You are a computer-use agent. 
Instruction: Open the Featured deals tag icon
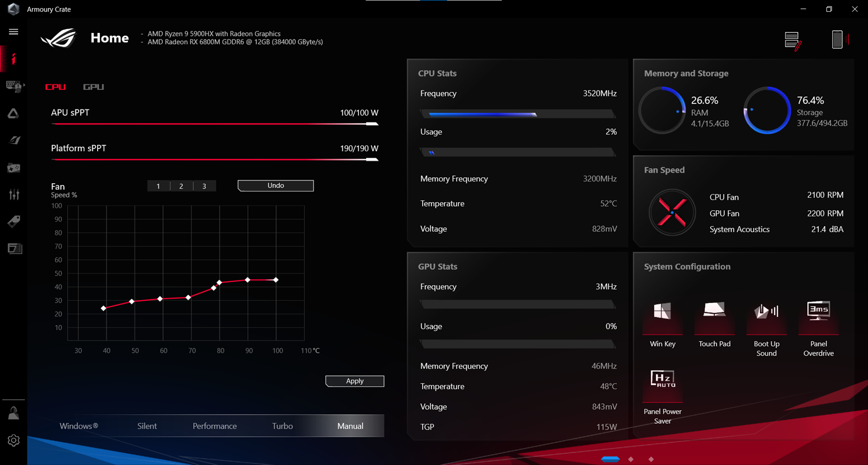[x=14, y=221]
